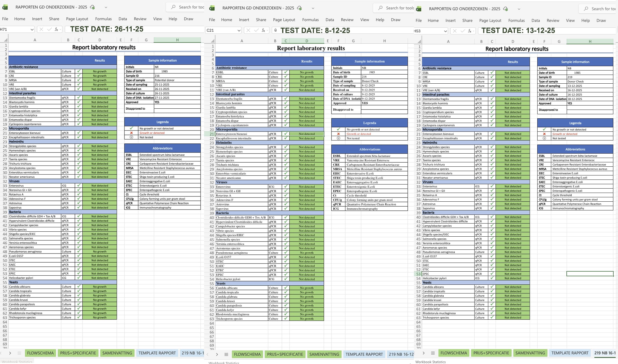Click the formula cancel X next to Name Box H71
The height and width of the screenshot is (364, 618).
click(x=41, y=29)
